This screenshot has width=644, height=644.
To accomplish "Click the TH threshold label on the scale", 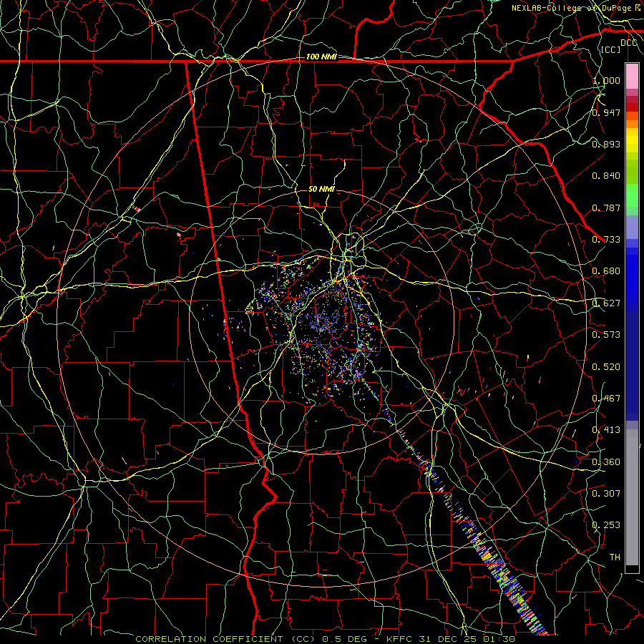I will [x=615, y=557].
